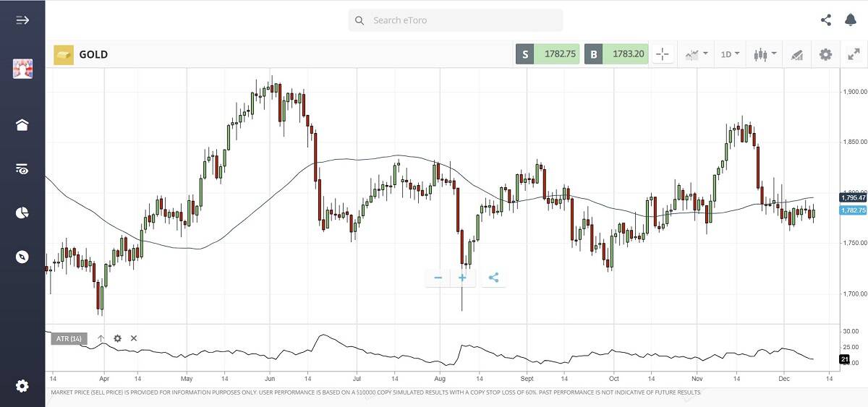Expand the sidebar with arrow menu icon
This screenshot has height=407, width=868.
pyautogui.click(x=22, y=20)
